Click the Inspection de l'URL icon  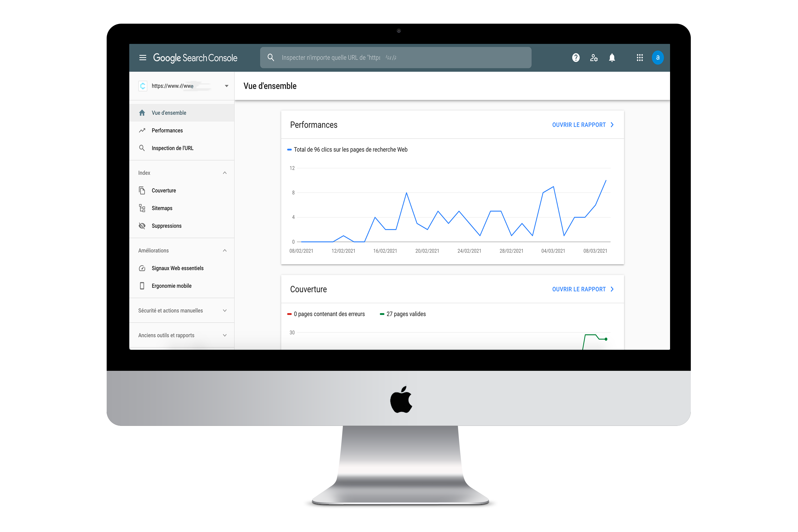coord(143,148)
